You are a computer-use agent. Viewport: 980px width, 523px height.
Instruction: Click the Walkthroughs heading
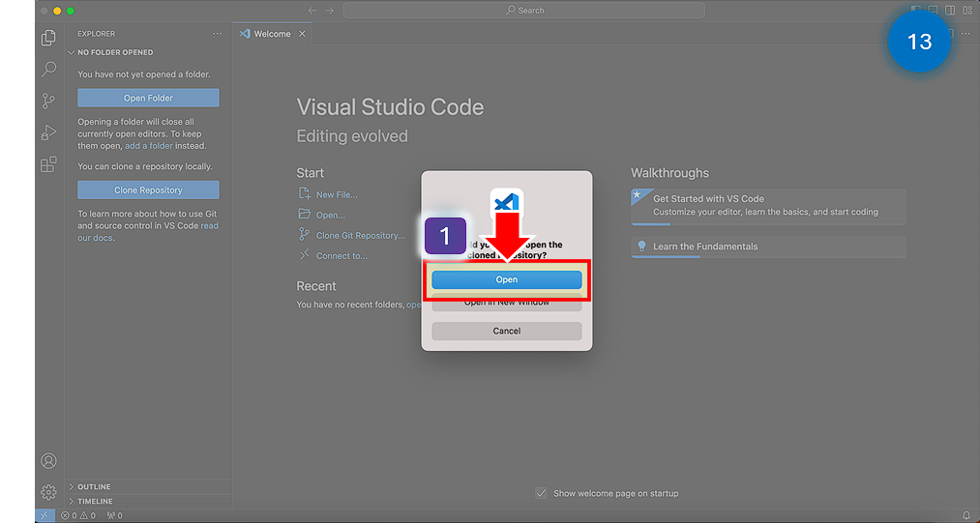[669, 173]
